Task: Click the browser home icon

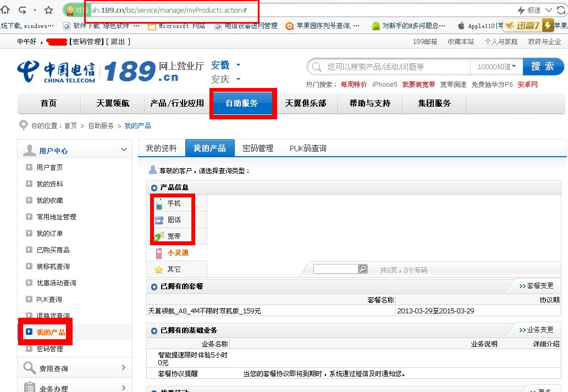Action: coord(6,9)
